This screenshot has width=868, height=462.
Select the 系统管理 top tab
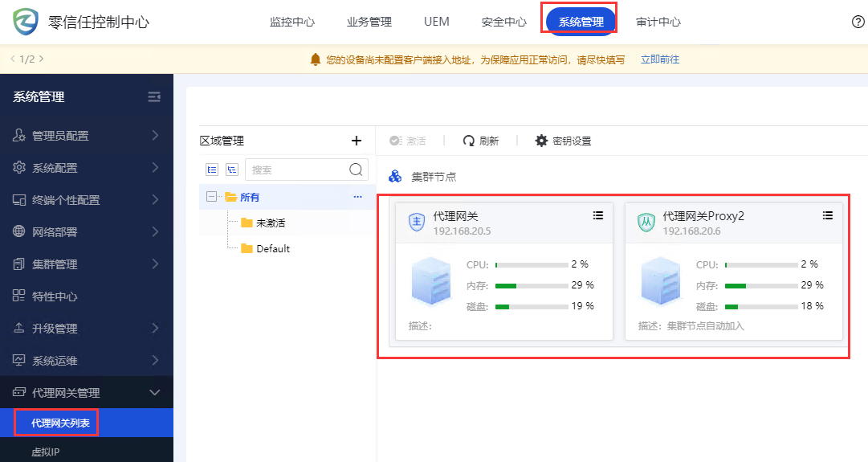[581, 22]
